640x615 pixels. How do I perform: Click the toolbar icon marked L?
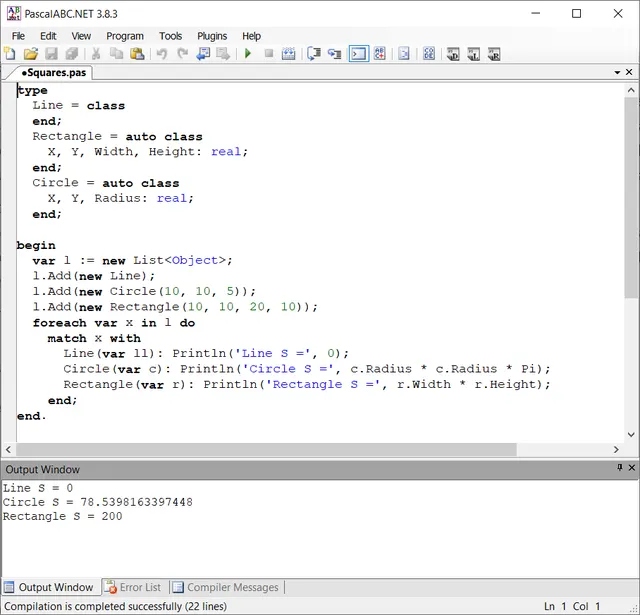coord(473,54)
